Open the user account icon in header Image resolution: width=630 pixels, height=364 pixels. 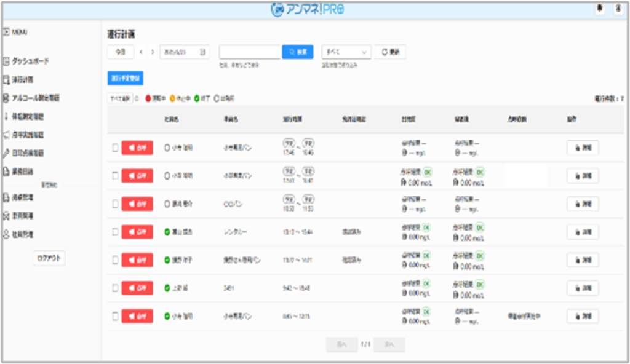click(617, 9)
